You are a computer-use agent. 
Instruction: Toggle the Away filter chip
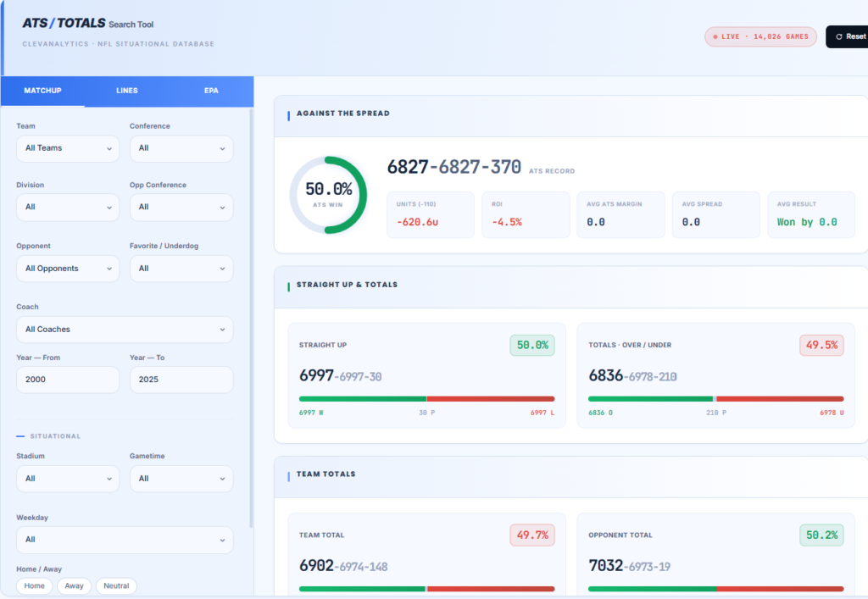click(75, 585)
